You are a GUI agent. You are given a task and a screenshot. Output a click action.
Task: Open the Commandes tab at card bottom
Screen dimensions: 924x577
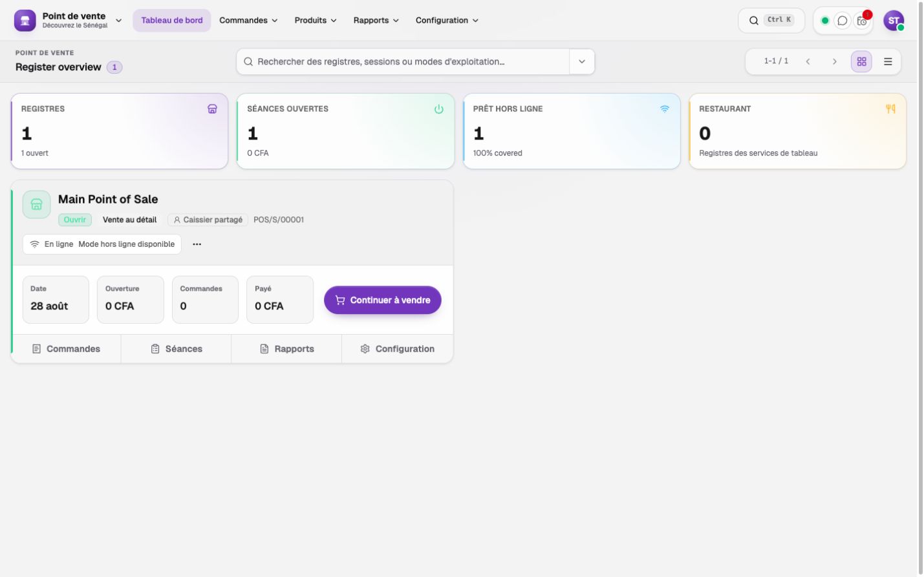[67, 349]
